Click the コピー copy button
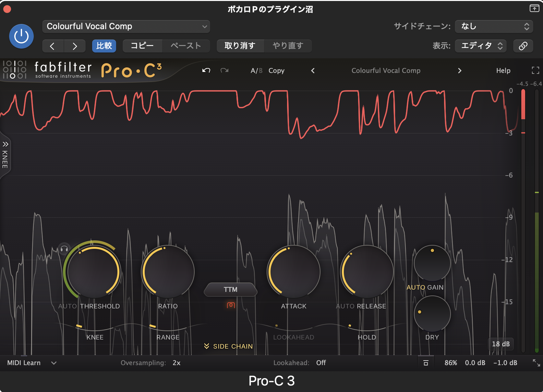 tap(142, 46)
